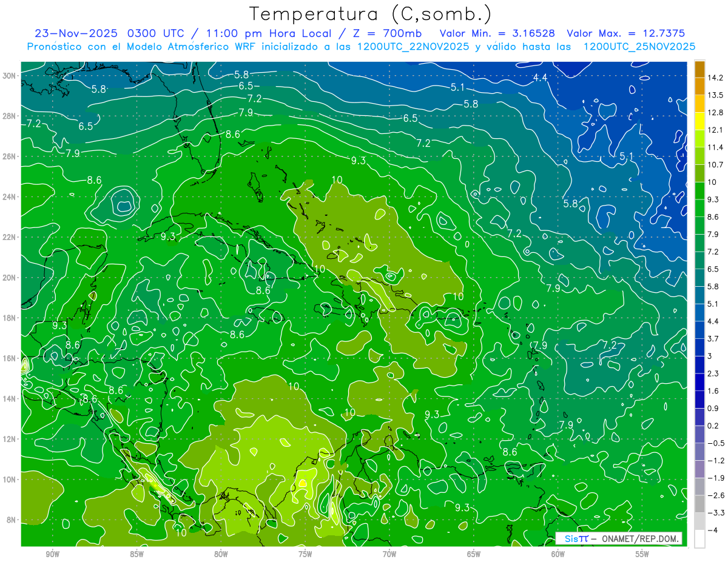Pick colorbar swatch between 11.4 and 10.7

699,156
